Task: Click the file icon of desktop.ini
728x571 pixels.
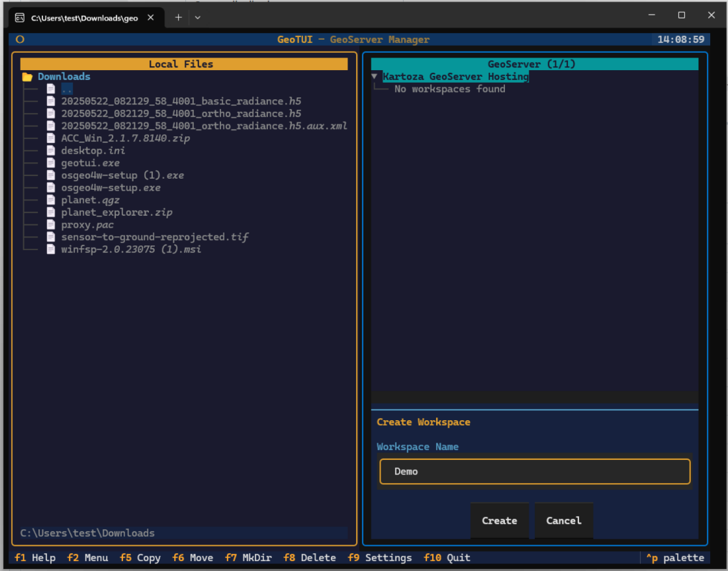Action: [x=51, y=150]
